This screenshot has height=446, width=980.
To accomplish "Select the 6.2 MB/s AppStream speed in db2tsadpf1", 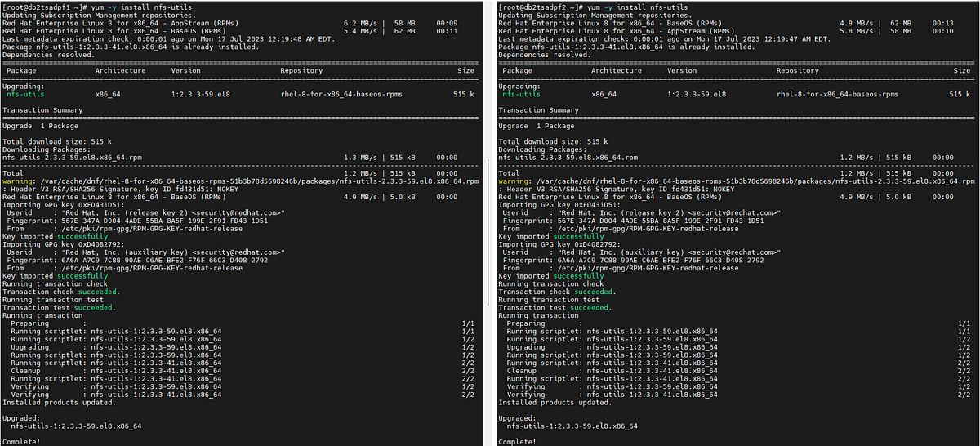I will point(362,24).
